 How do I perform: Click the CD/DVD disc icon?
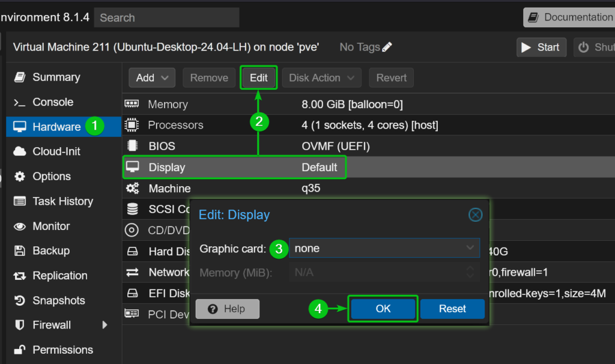pyautogui.click(x=132, y=230)
